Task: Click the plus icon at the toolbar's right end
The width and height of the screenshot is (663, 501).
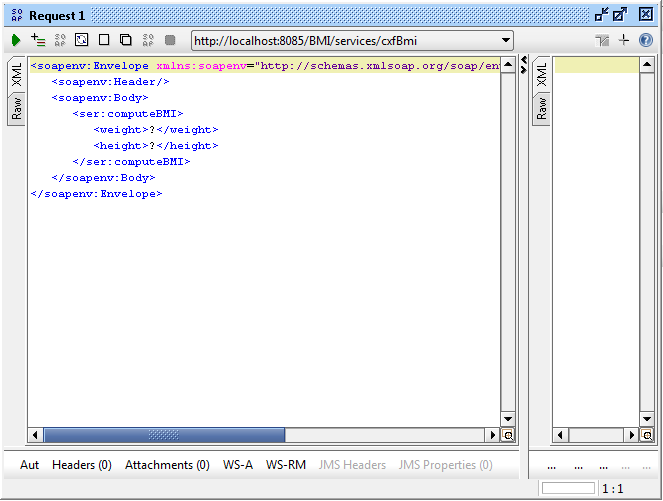Action: pos(624,40)
